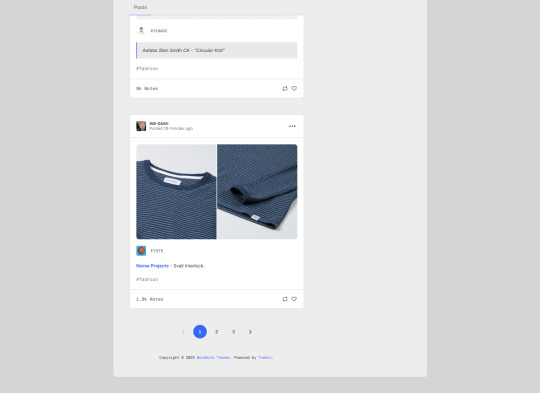Select page 1 in pagination
This screenshot has width=540, height=393.
200,332
